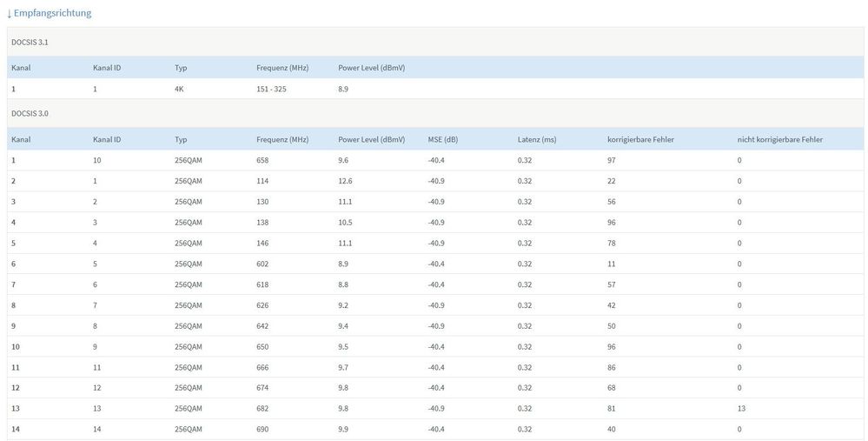Select frequency 658 in channel 1 row

(x=262, y=160)
